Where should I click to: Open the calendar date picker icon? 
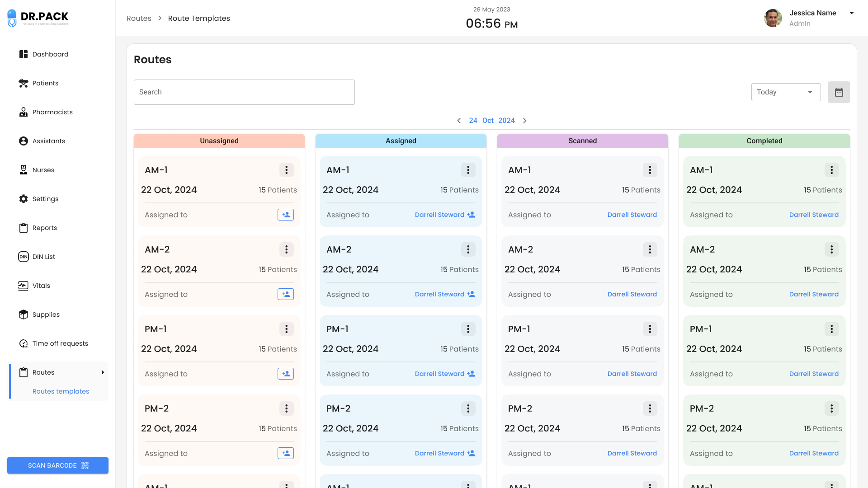[x=839, y=92]
